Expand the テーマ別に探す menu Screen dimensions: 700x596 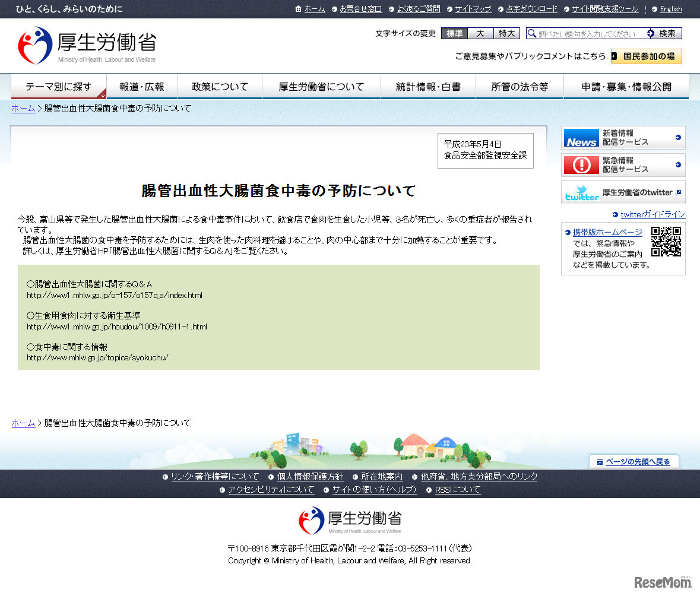coord(58,86)
